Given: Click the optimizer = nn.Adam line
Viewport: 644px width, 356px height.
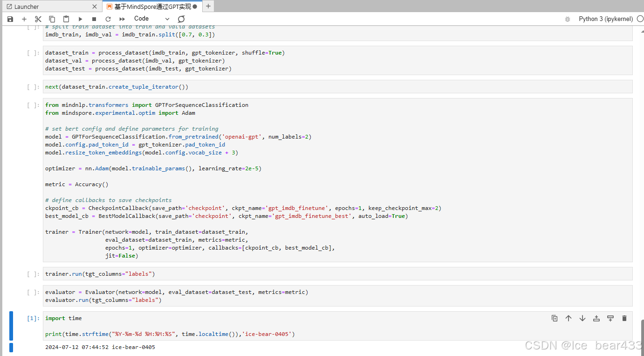Looking at the screenshot, I should point(153,168).
